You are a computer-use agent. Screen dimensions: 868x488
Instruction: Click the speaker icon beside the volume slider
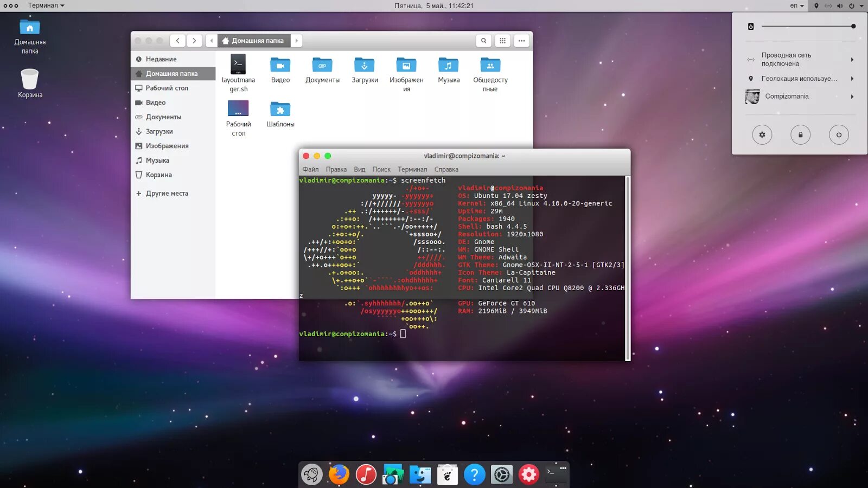751,27
